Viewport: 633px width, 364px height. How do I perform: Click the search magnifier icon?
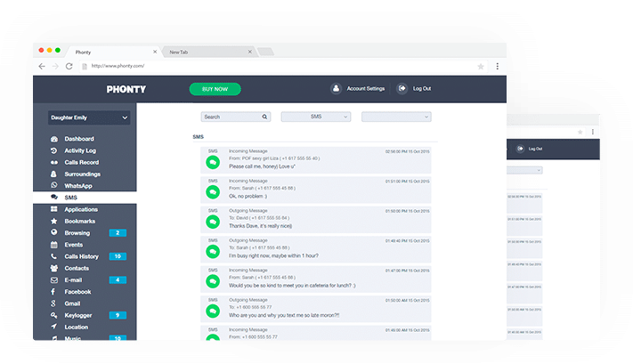[x=264, y=117]
